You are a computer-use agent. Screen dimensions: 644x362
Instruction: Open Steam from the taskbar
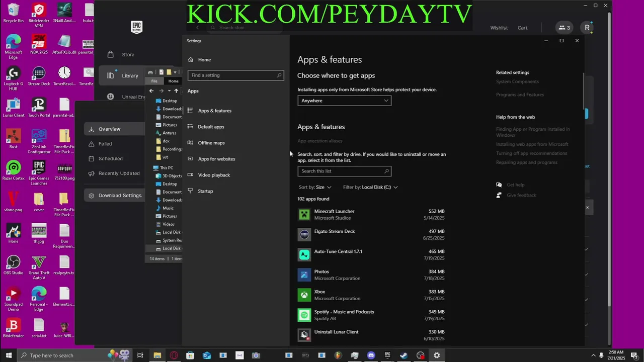404,355
